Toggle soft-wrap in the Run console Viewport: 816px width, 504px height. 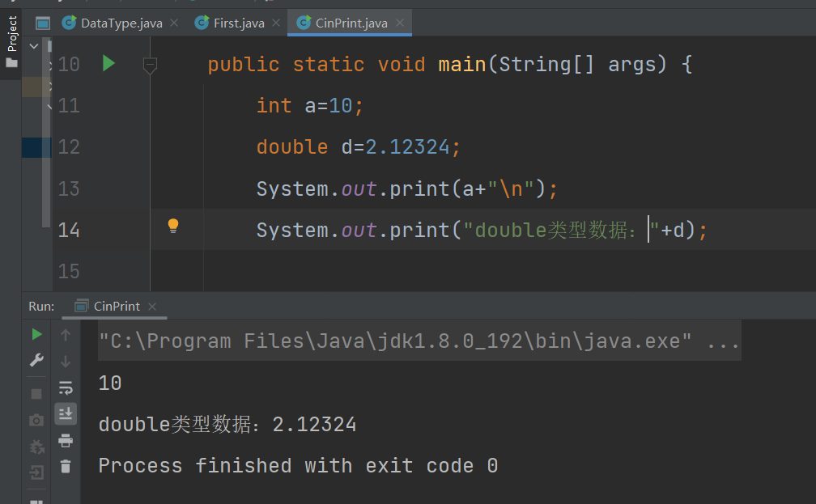[66, 389]
